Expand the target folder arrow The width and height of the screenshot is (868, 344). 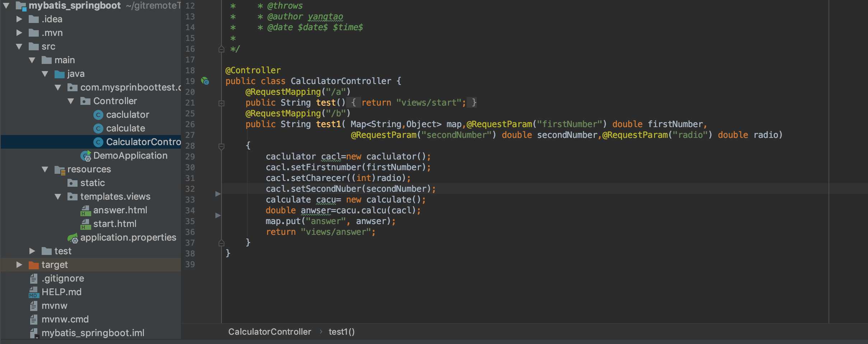coord(19,265)
